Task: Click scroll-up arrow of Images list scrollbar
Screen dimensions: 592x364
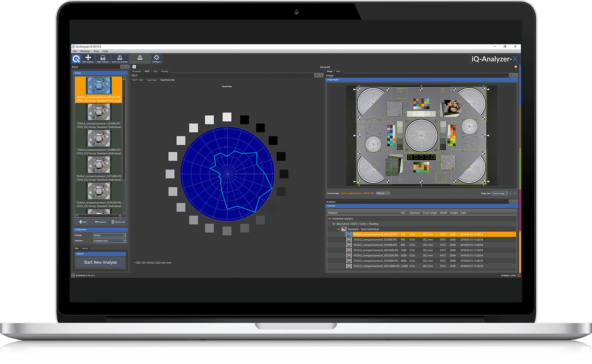Action: [124, 78]
